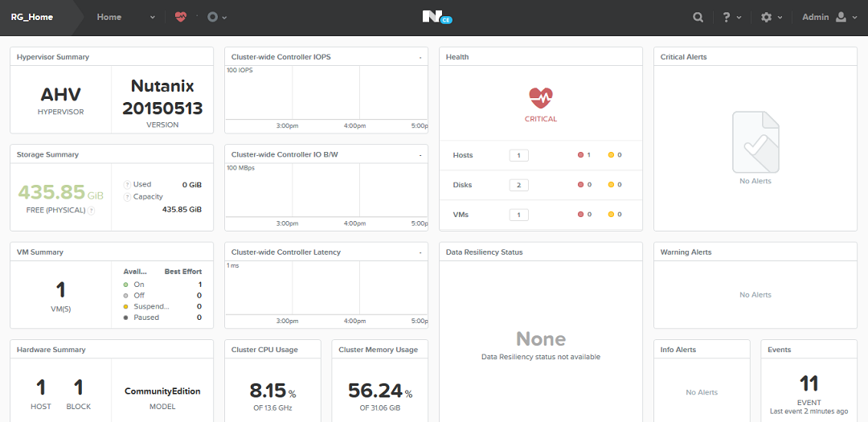
Task: Click help icon next to FREE (PHYSICAL)
Action: [91, 211]
